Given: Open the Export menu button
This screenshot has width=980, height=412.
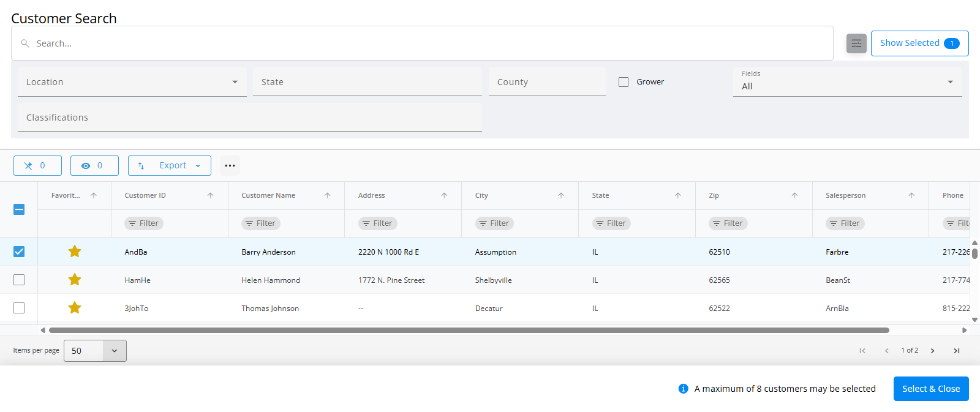Looking at the screenshot, I should point(170,165).
